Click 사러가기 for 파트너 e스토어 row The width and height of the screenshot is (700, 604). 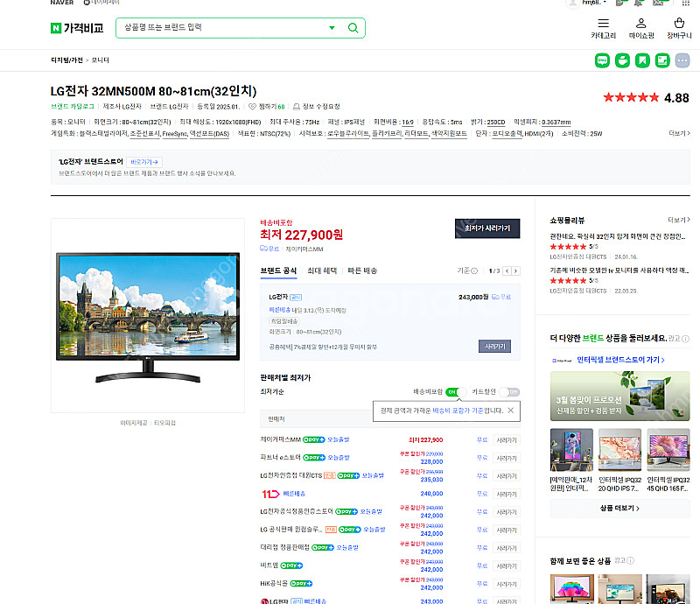(507, 458)
